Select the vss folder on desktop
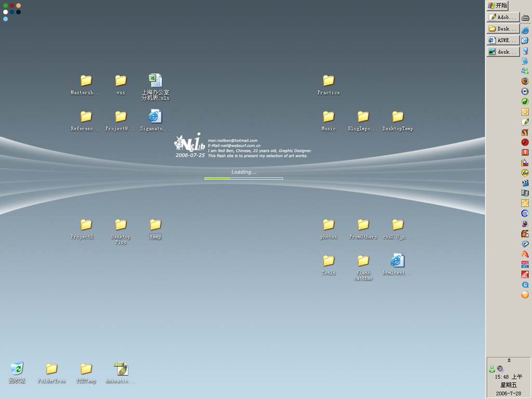This screenshot has height=399, width=532. (121, 85)
